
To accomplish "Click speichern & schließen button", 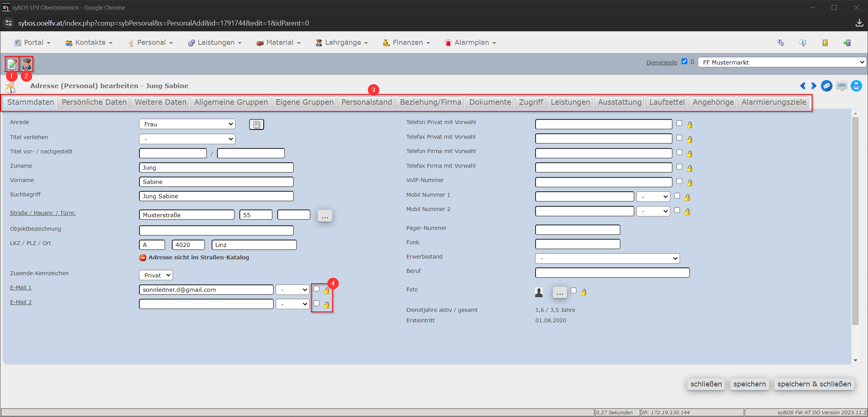I will 814,384.
